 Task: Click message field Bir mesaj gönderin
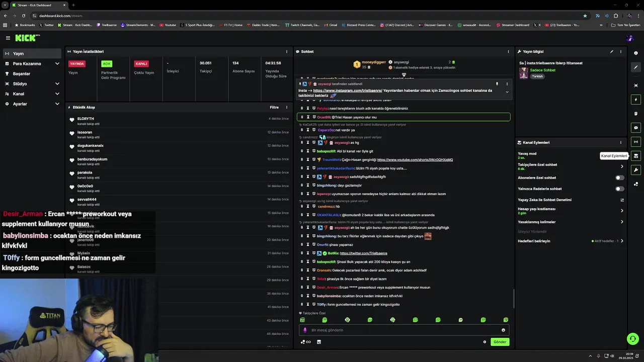(x=404, y=330)
